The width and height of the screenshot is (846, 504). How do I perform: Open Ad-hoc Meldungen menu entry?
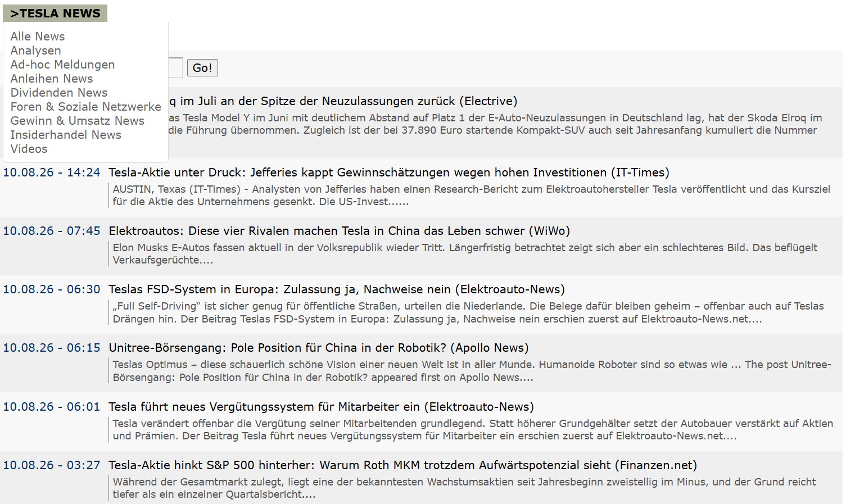click(x=62, y=65)
